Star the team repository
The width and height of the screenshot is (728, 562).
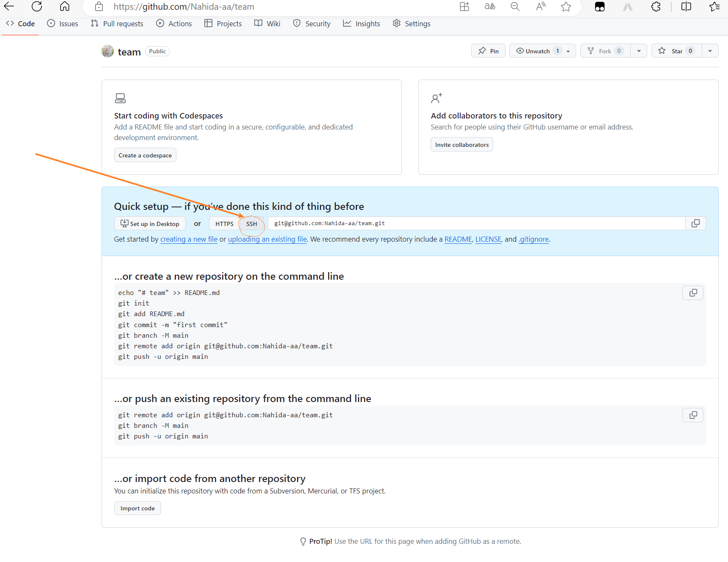[x=676, y=51]
